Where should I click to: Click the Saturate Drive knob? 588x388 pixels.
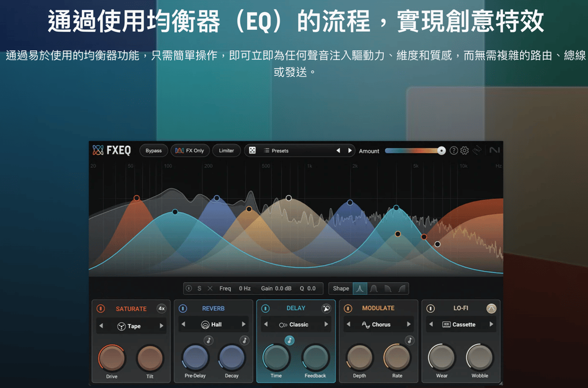click(112, 358)
